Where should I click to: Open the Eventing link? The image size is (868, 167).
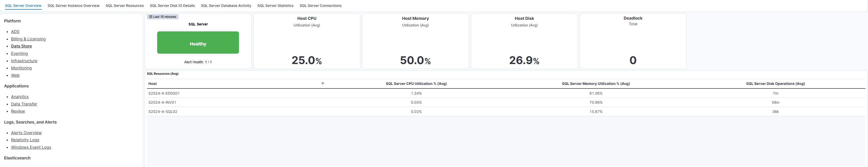click(19, 53)
